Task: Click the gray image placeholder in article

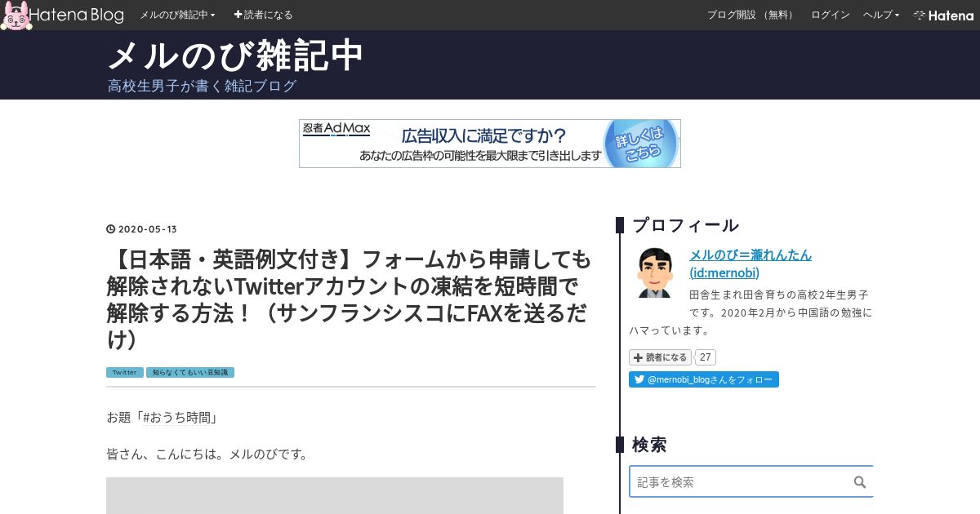Action: click(335, 495)
